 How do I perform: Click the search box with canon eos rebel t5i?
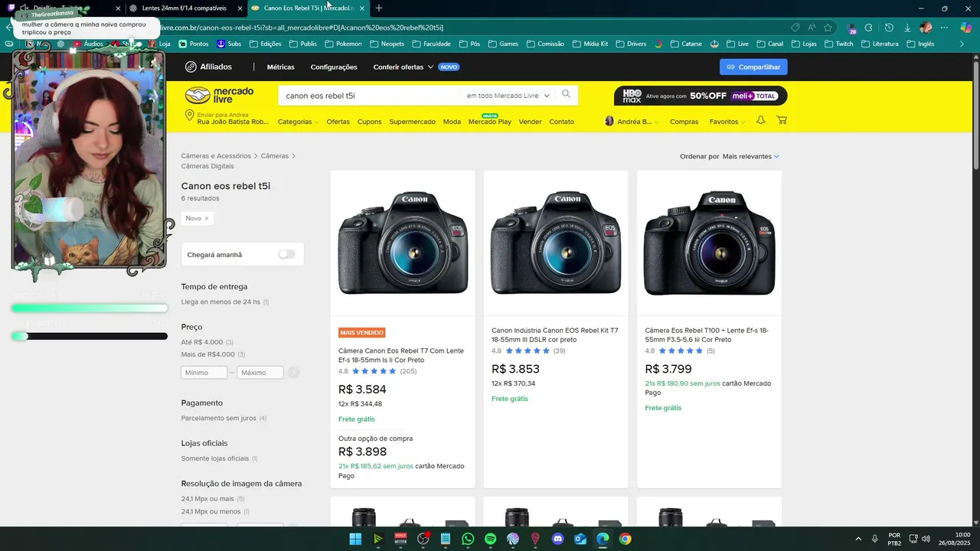coord(369,96)
